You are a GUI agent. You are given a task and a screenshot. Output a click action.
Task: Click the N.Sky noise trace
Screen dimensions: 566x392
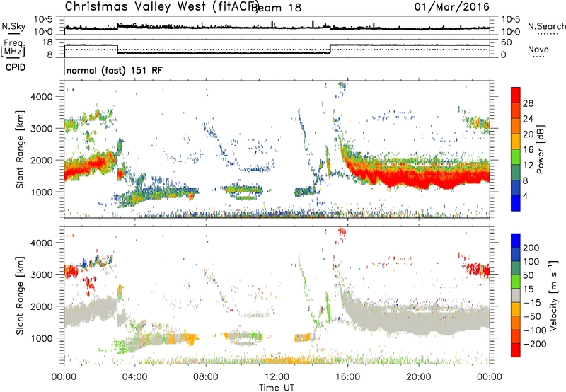point(277,27)
